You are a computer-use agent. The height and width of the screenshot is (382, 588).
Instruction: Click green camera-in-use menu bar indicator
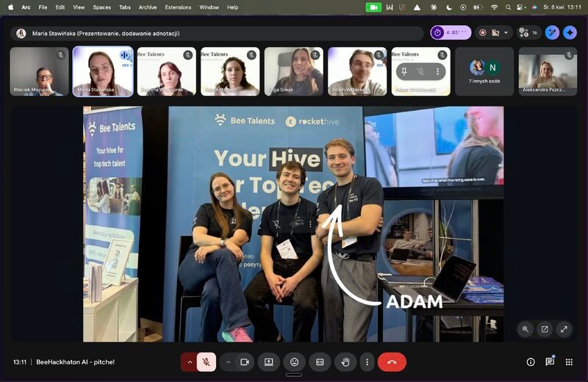373,7
